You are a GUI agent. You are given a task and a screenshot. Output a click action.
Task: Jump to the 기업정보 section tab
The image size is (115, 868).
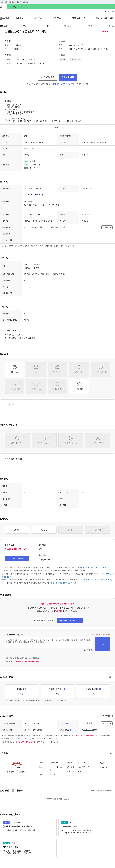110,26
